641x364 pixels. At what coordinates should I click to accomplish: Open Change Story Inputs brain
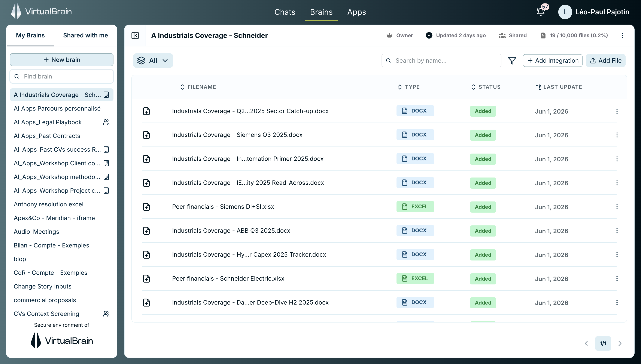point(61,287)
